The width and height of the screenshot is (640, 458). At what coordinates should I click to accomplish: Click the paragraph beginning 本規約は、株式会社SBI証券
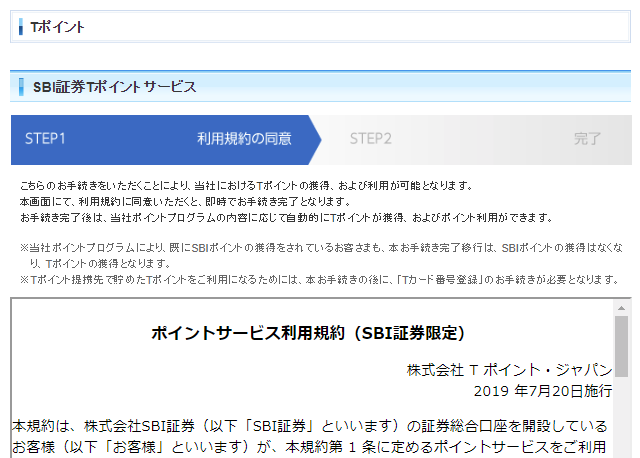point(309,426)
